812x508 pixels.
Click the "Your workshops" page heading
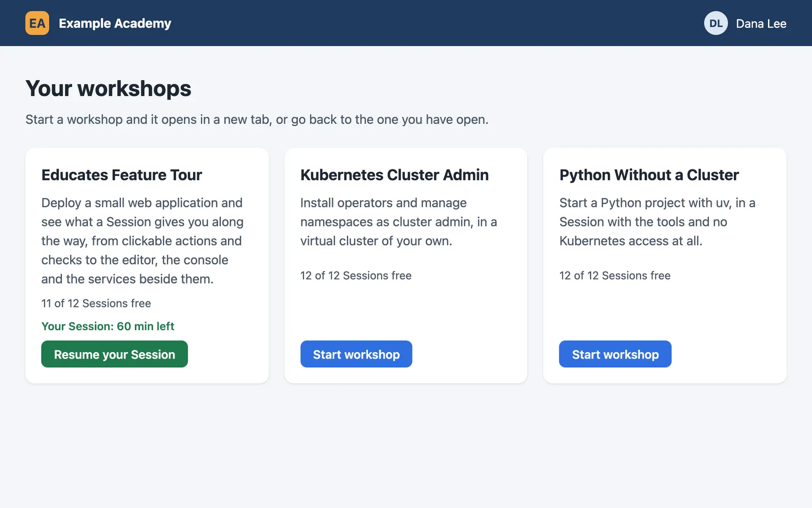tap(108, 88)
